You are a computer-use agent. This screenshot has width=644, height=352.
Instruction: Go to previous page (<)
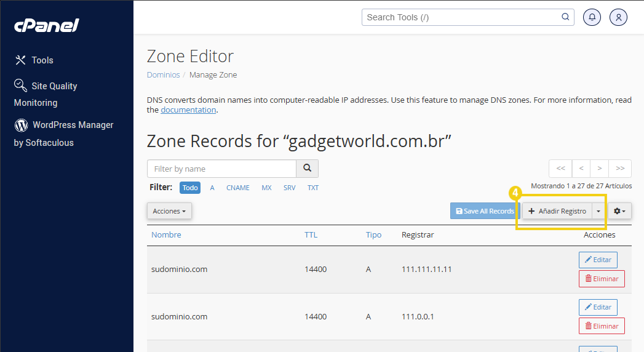tap(581, 169)
